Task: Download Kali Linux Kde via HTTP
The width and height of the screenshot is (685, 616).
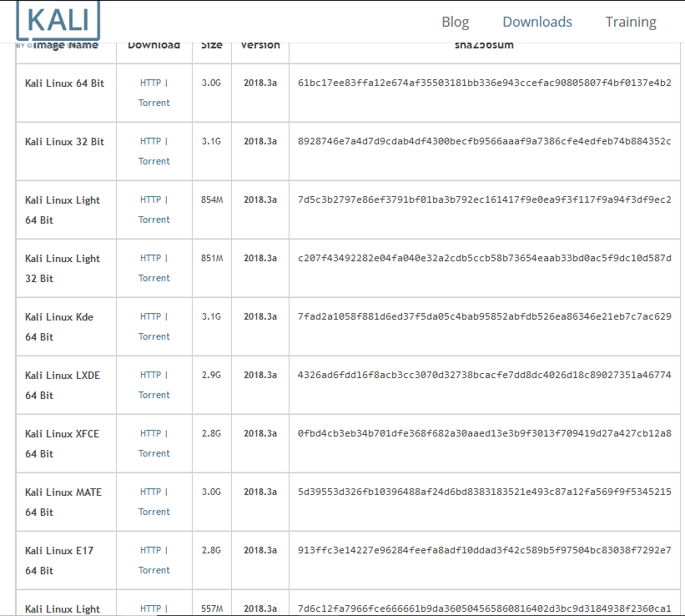Action: 150,316
